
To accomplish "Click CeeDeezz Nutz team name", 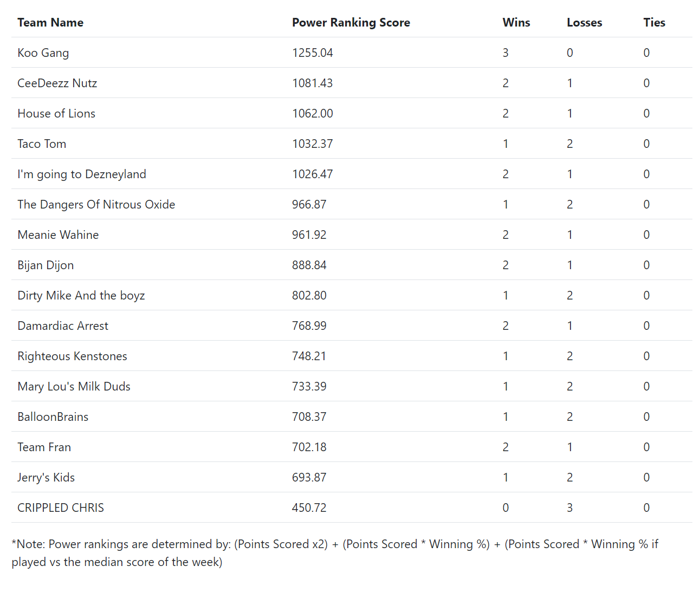I will click(x=57, y=83).
